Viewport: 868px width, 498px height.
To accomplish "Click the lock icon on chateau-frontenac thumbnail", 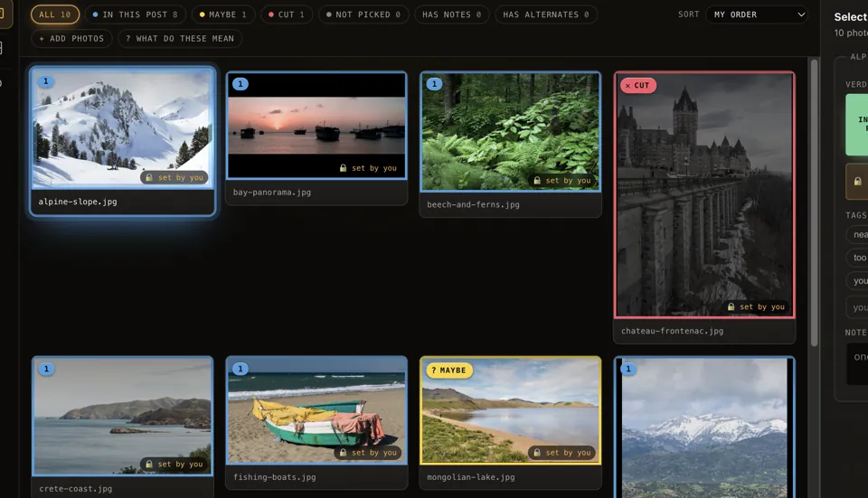I will coord(731,306).
